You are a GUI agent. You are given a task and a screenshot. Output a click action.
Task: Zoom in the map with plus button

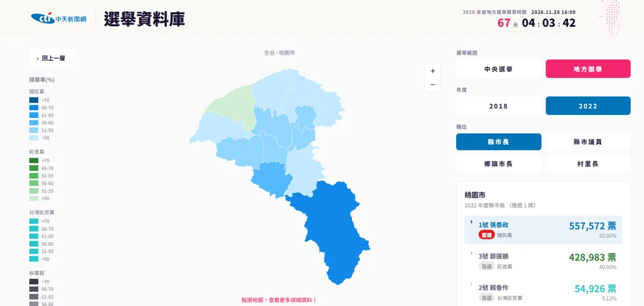tap(432, 71)
